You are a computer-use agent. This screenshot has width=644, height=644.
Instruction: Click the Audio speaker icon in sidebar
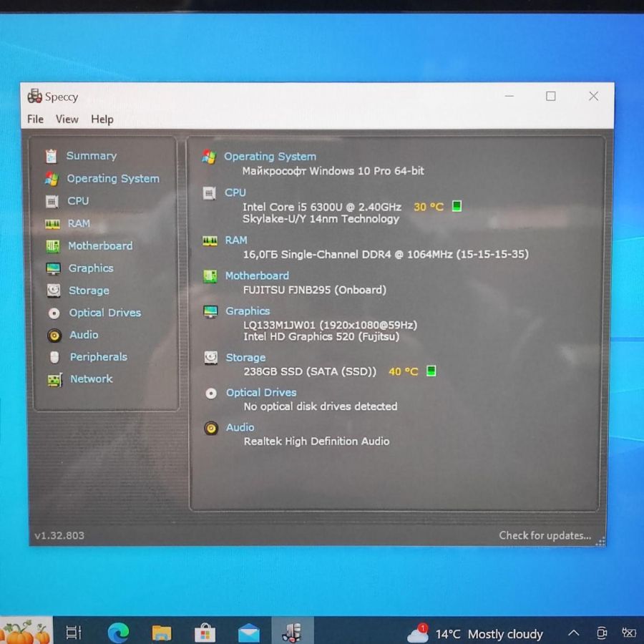(x=54, y=336)
